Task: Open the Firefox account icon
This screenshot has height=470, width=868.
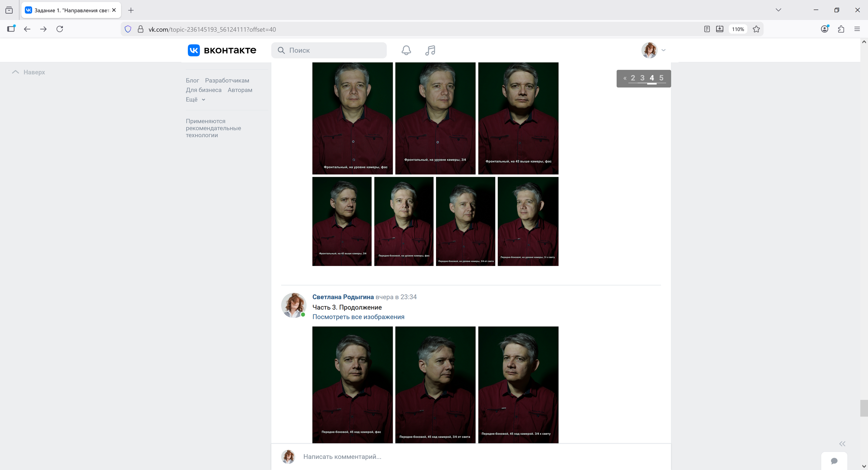Action: click(825, 29)
